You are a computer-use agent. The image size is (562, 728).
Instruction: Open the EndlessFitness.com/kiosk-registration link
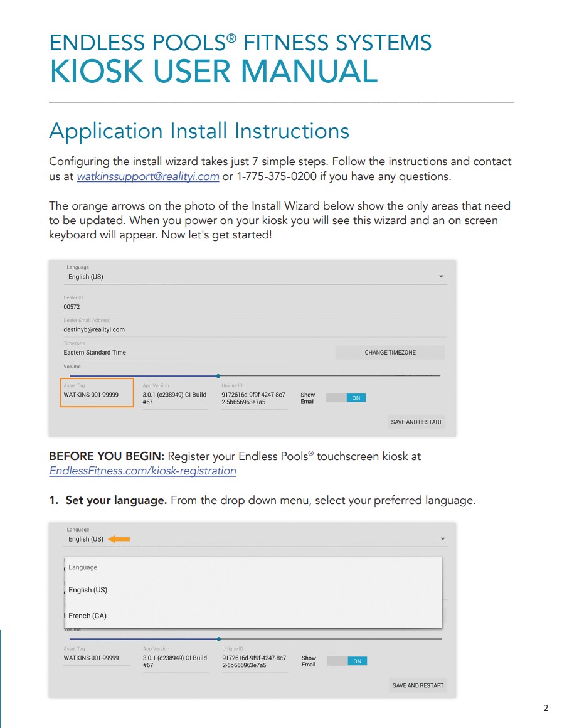pyautogui.click(x=142, y=471)
